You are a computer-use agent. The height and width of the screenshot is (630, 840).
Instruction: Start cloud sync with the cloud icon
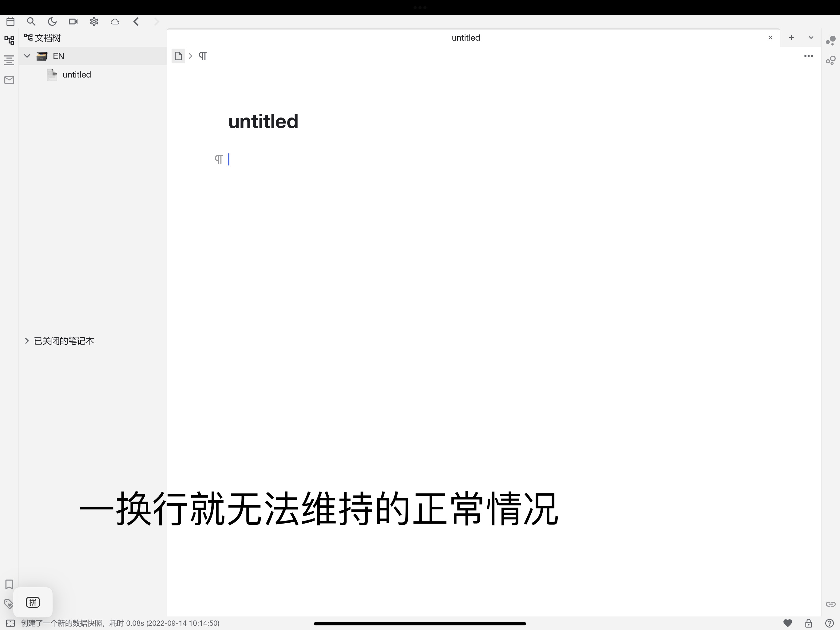tap(115, 22)
